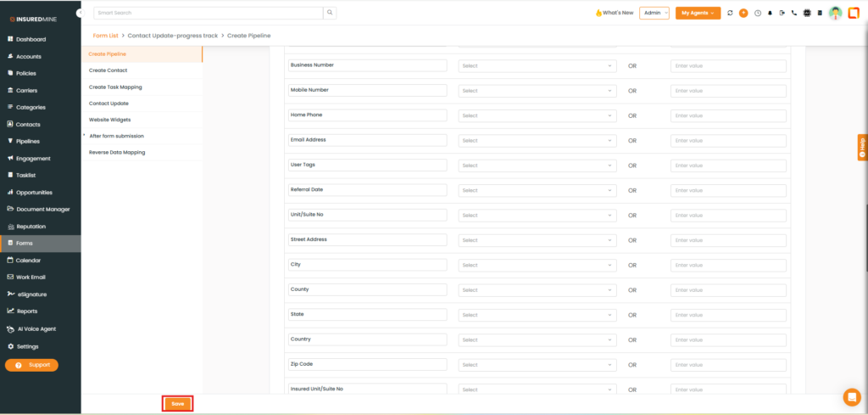This screenshot has height=415, width=868.
Task: Open the Select dropdown for Email Address
Action: [x=537, y=140]
